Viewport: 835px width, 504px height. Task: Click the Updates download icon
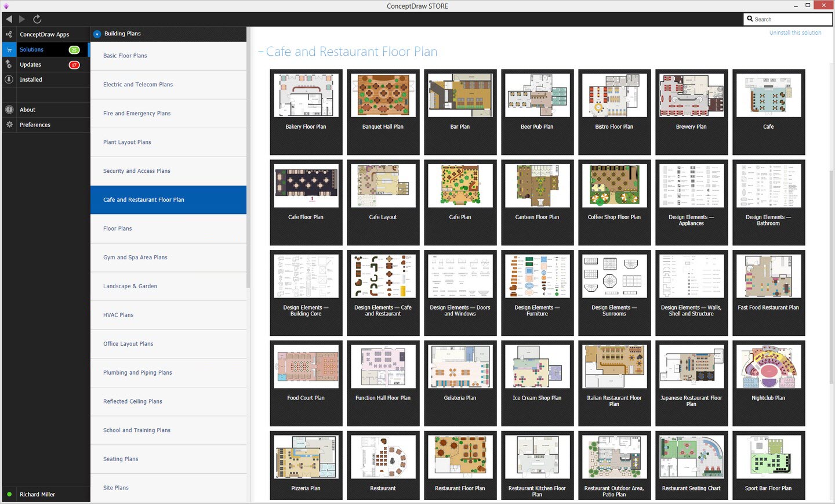9,64
